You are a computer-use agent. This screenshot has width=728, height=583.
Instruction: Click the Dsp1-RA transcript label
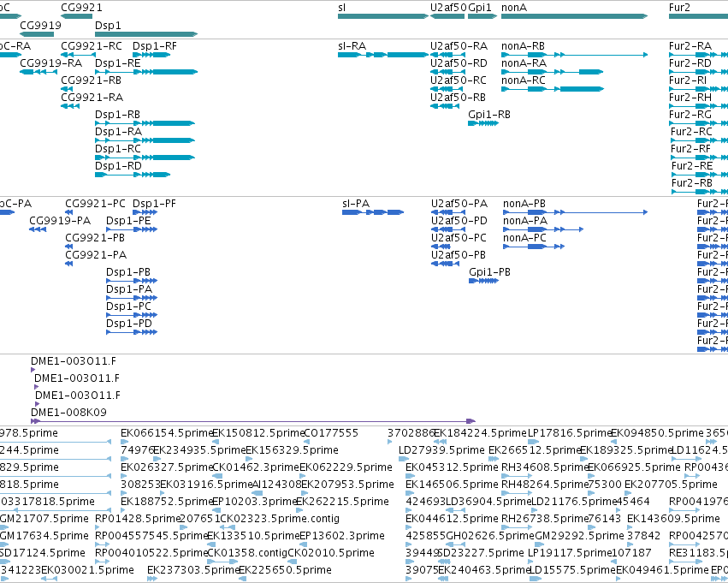pyautogui.click(x=118, y=132)
